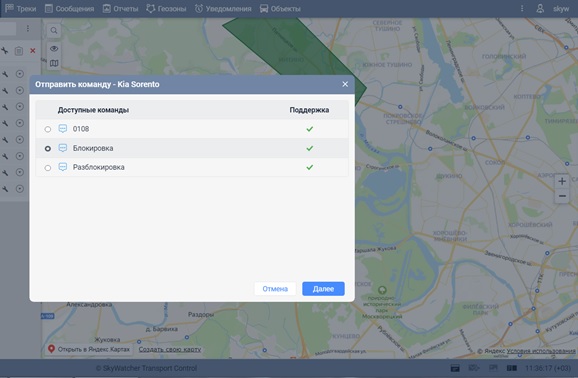Screen dimensions: 578x378
Task: Click the object list search field
Action: click(x=8, y=28)
